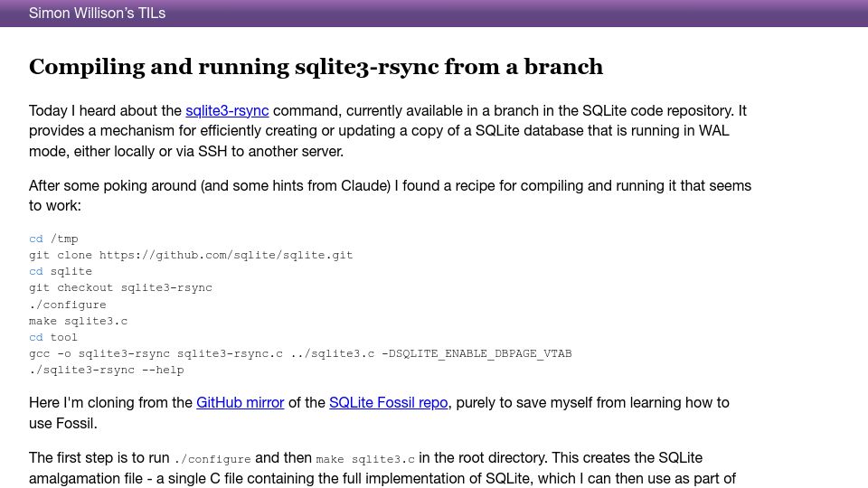Click the inline 'make sqlite3.c' code in paragraph
Image resolution: width=868 pixels, height=488 pixels.
pos(365,459)
